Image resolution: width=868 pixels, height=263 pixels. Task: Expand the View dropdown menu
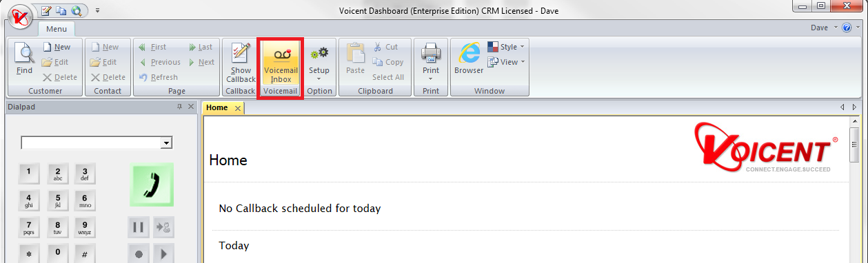click(x=506, y=62)
